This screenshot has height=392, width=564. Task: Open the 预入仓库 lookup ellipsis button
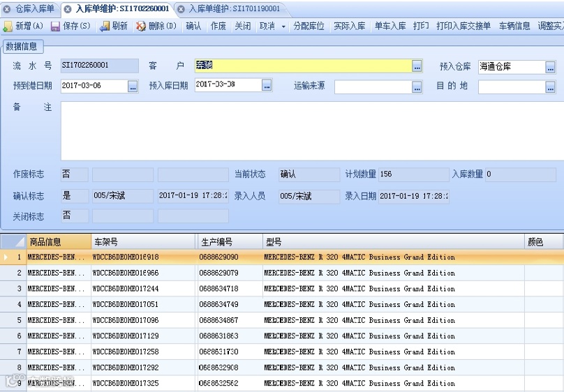(550, 67)
